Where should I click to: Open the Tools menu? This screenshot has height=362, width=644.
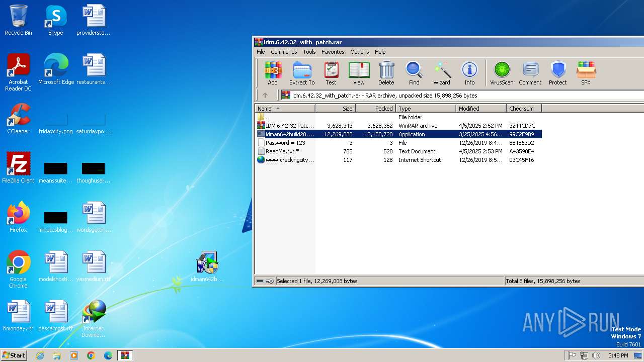tap(309, 52)
